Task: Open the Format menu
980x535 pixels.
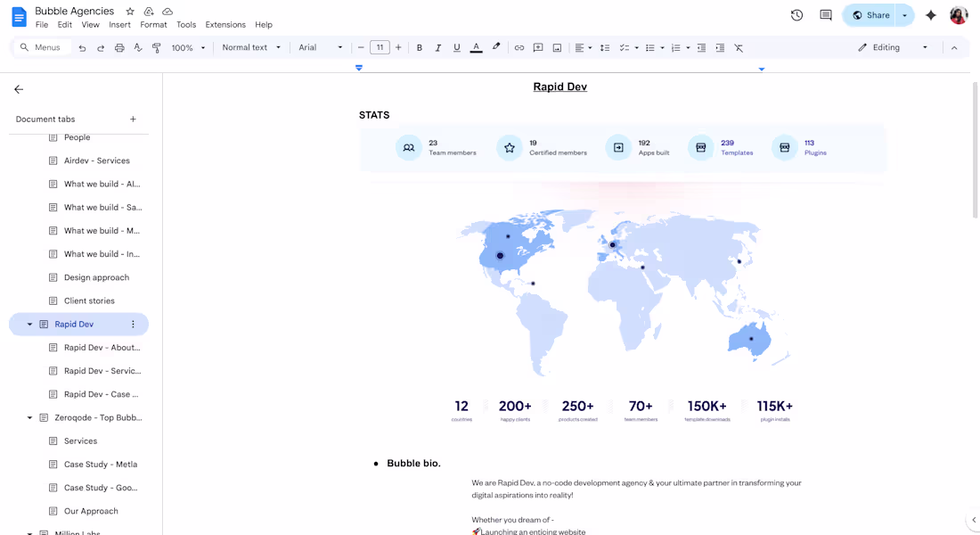Action: (x=154, y=25)
